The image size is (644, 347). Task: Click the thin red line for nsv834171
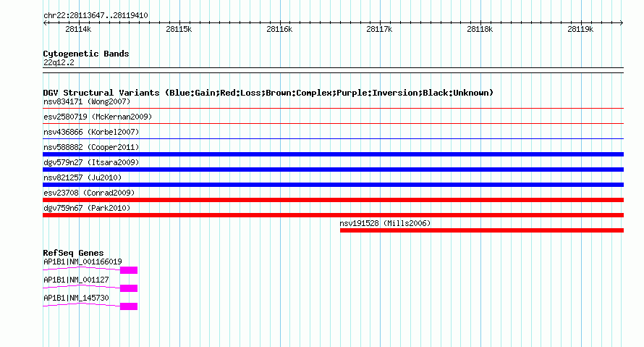point(333,109)
